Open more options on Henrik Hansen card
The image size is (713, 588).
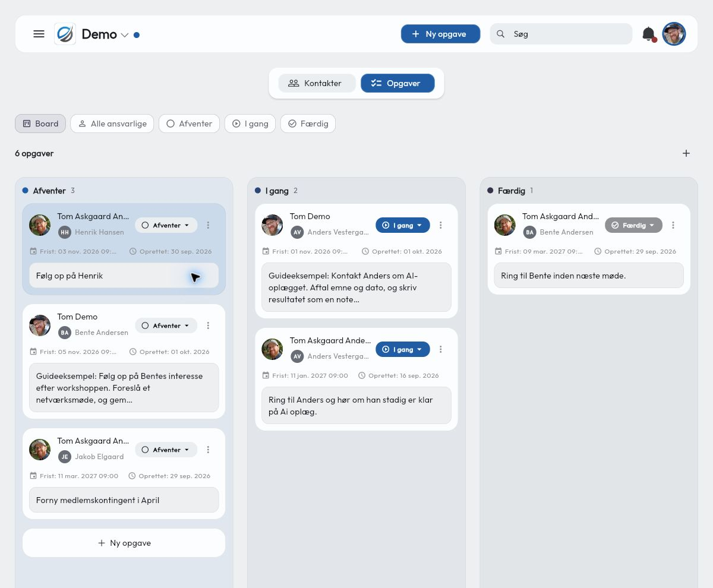coord(208,225)
